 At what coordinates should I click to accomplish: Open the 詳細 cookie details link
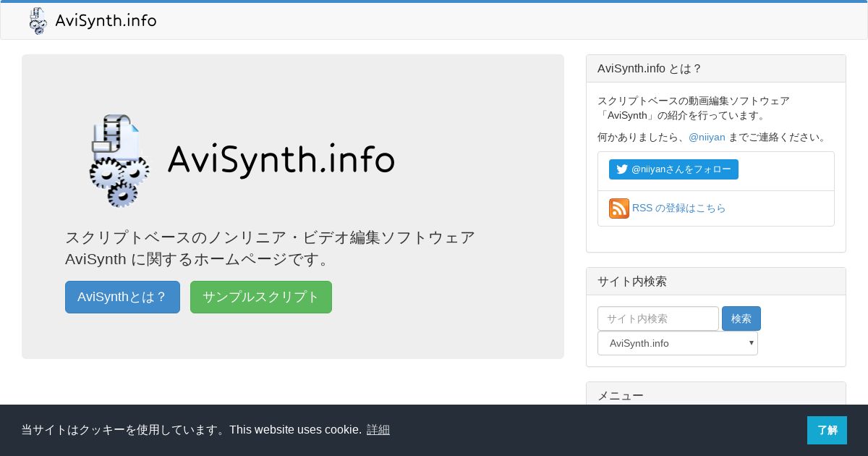coord(378,430)
